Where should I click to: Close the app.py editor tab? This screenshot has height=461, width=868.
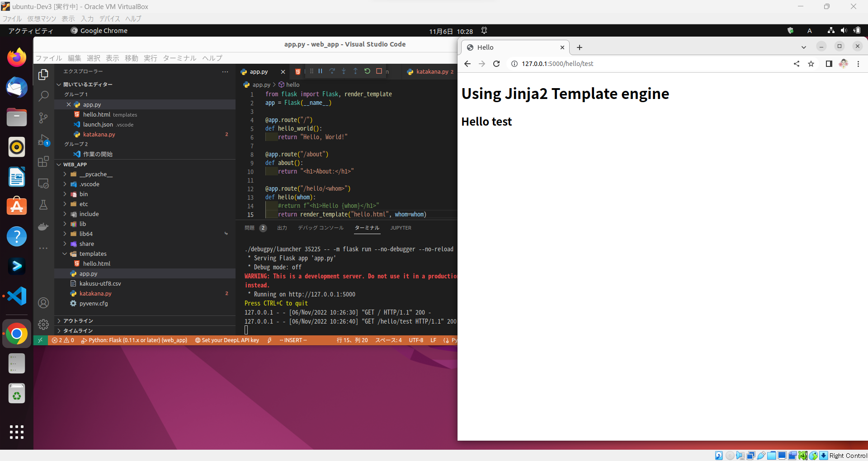point(283,71)
